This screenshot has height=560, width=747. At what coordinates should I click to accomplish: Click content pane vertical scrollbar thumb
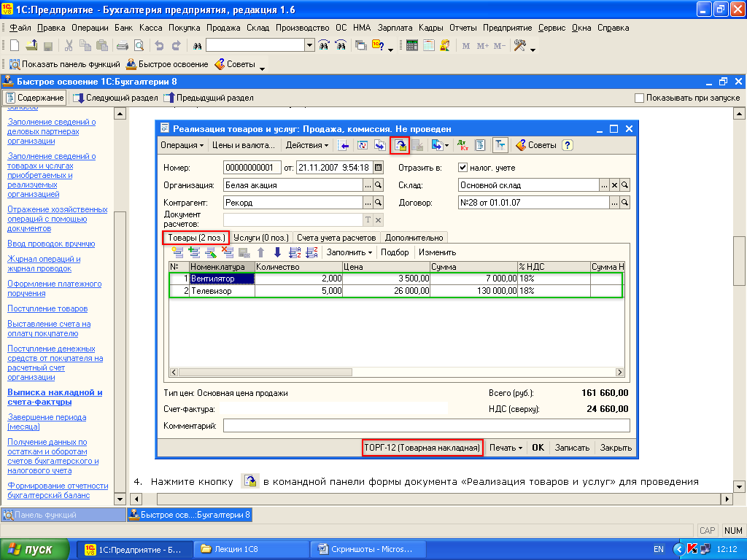[x=739, y=261]
